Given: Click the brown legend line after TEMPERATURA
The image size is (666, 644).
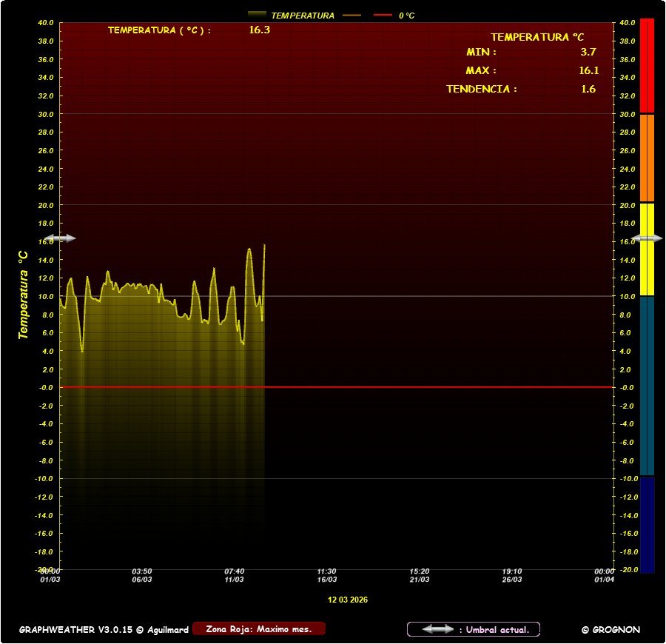Looking at the screenshot, I should point(351,15).
